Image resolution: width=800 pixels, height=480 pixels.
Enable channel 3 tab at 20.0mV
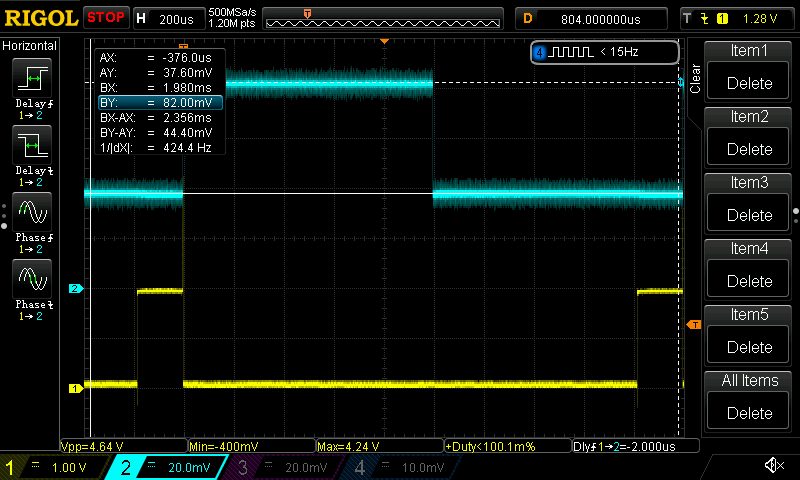[x=284, y=467]
